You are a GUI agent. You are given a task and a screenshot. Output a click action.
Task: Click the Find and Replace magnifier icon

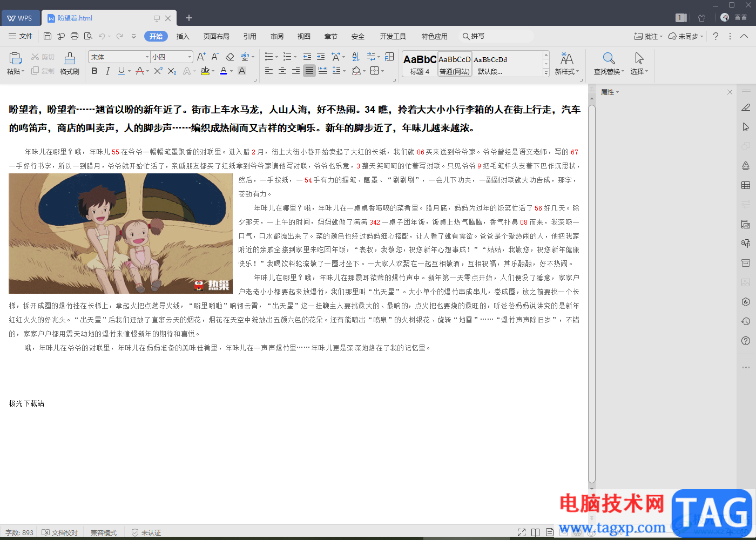click(x=609, y=58)
